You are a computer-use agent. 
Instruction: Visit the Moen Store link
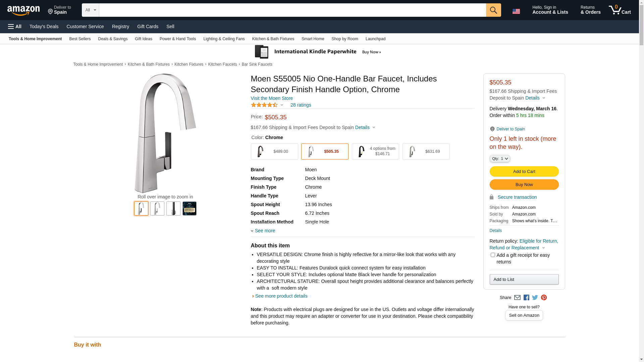click(272, 98)
